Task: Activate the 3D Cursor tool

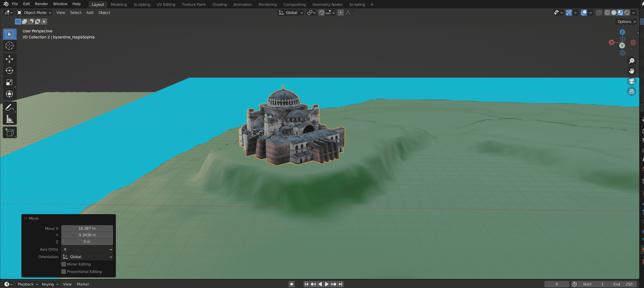Action: click(x=9, y=46)
